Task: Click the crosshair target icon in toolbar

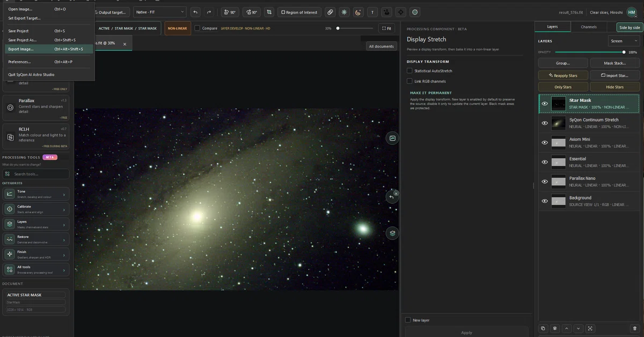Action: pos(401,12)
